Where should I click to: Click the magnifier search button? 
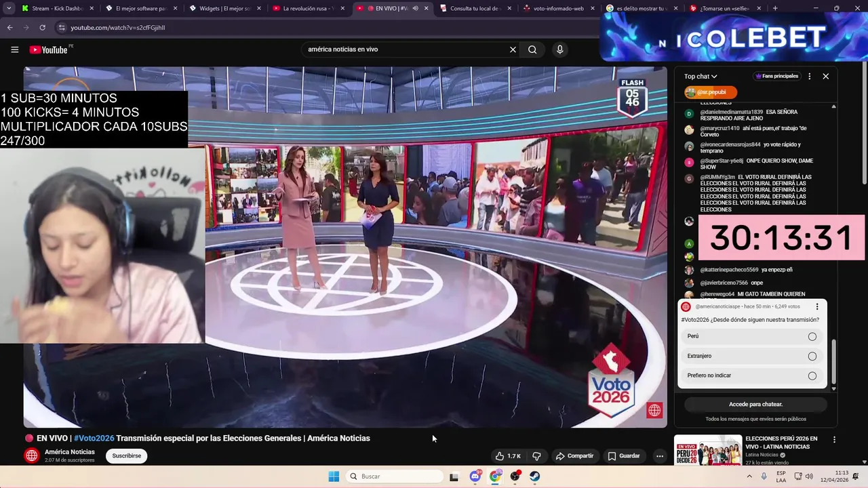[532, 49]
